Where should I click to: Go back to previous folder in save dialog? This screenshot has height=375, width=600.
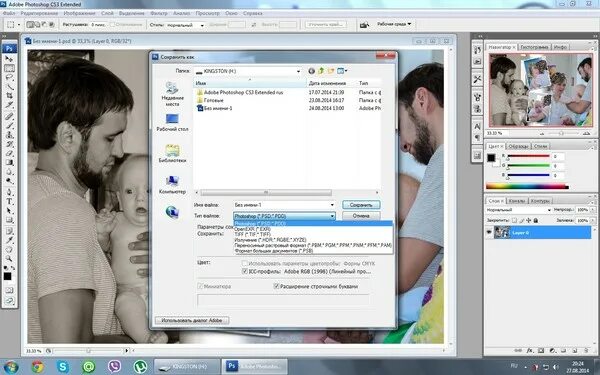tap(311, 71)
